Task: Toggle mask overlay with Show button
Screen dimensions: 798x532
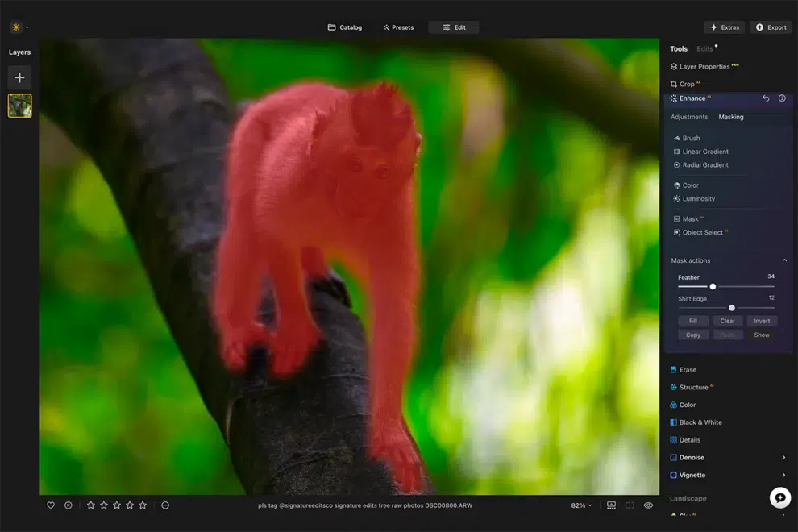Action: pos(762,335)
